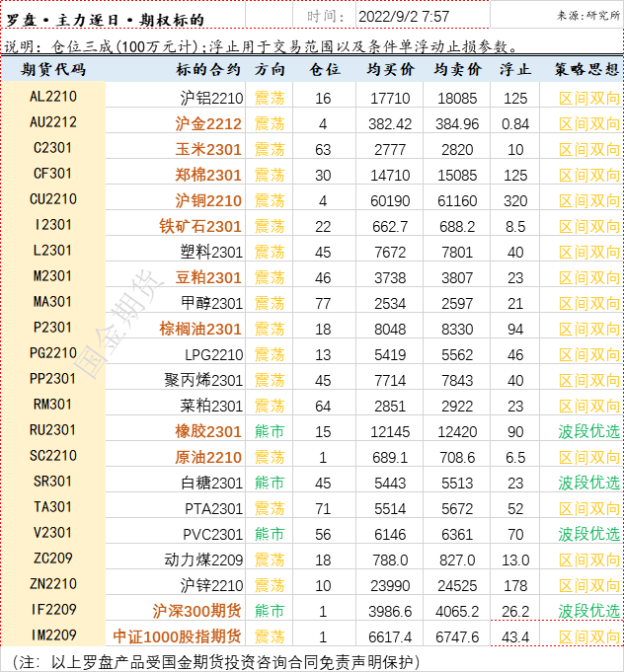Click position value 77 in the MA301 row
The width and height of the screenshot is (624, 672).
tap(323, 304)
